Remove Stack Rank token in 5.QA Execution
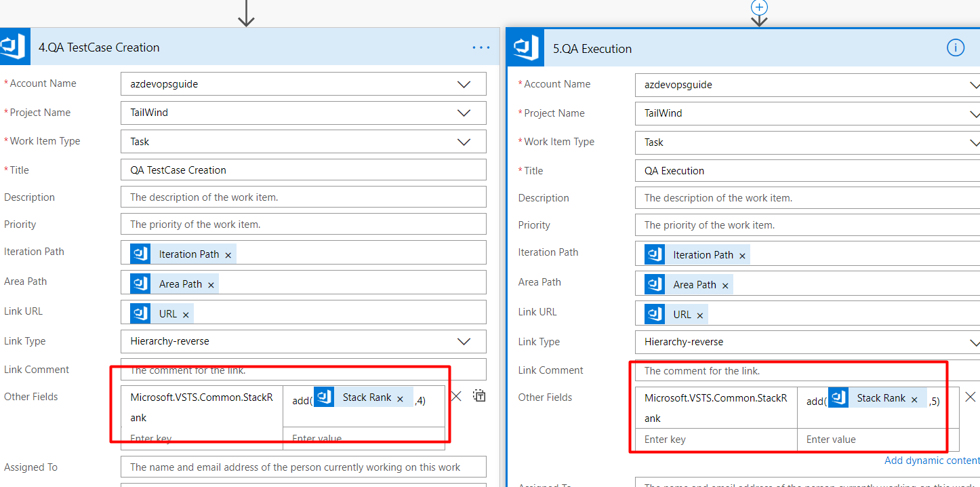The width and height of the screenshot is (980, 487). click(x=914, y=400)
